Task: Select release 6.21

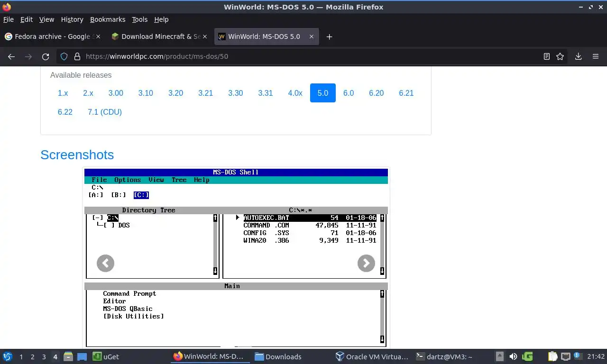Action: tap(406, 93)
